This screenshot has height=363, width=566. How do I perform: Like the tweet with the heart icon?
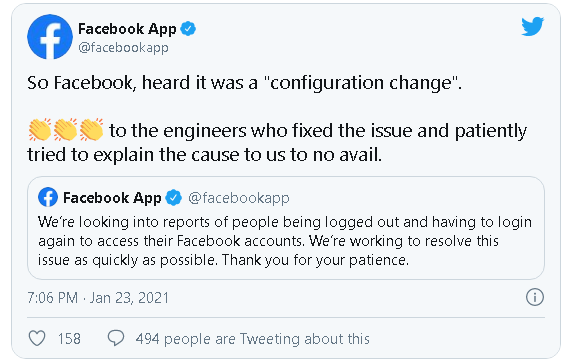(37, 338)
